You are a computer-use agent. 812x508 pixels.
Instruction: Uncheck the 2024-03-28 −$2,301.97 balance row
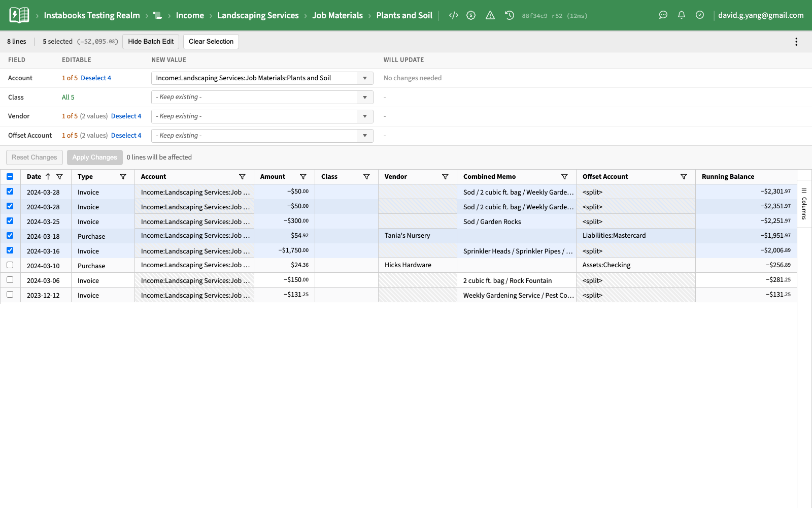[10, 192]
